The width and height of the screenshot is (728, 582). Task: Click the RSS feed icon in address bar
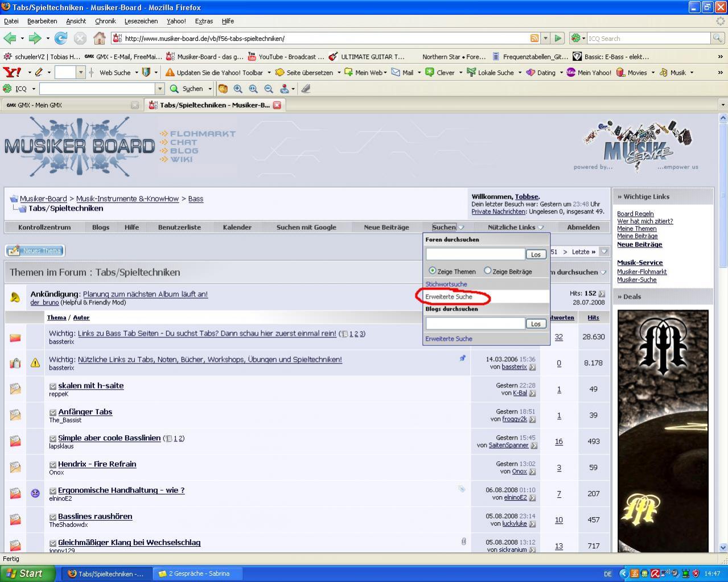[534, 38]
